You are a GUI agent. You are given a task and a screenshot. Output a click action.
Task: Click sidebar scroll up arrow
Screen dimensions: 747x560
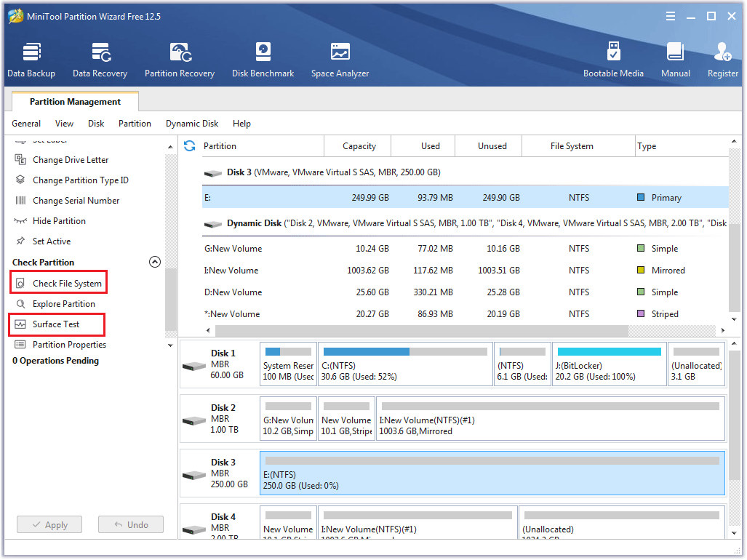point(170,147)
